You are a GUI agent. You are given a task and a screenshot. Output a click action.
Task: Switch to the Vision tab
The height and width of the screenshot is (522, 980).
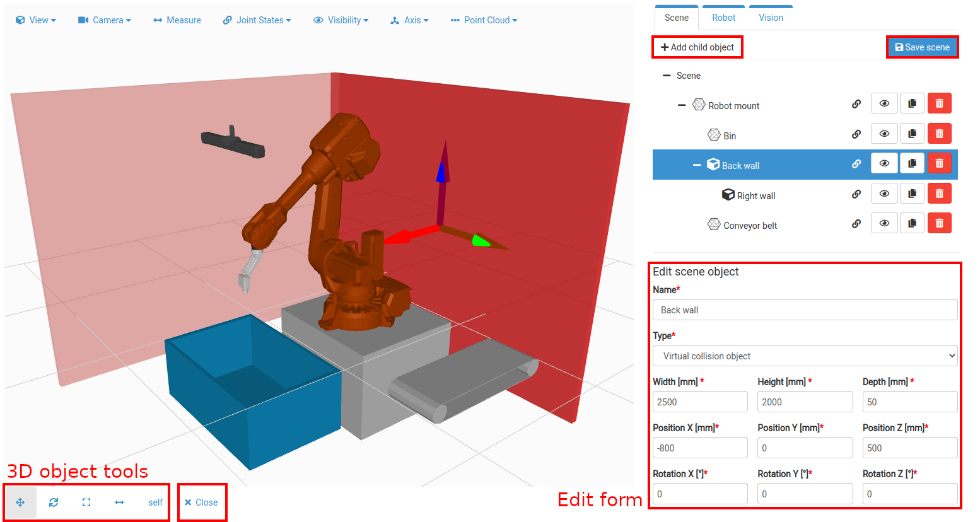pos(771,18)
